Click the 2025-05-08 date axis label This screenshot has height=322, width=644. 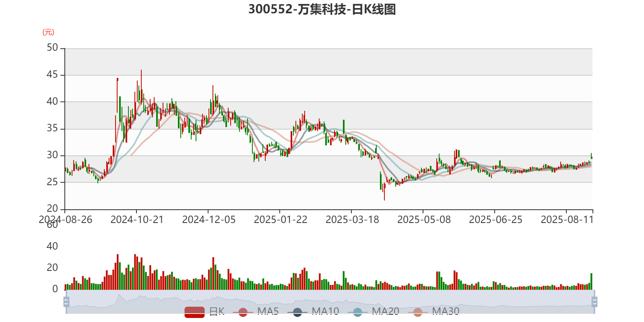pos(424,220)
